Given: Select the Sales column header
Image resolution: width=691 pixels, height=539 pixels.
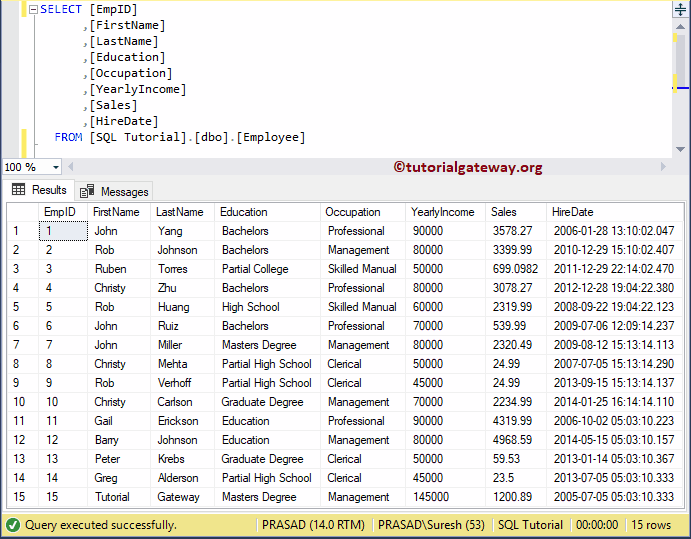Looking at the screenshot, I should [x=516, y=212].
